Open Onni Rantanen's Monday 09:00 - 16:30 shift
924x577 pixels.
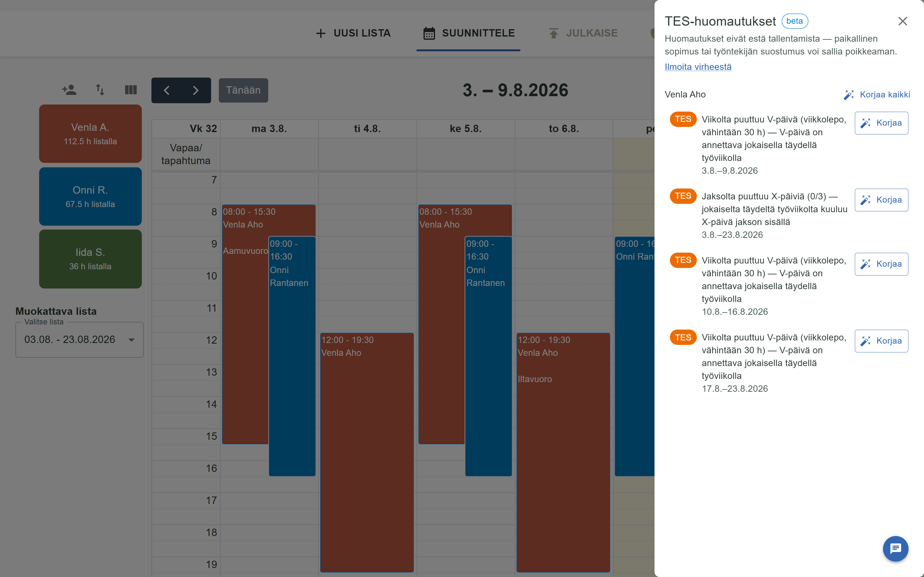click(292, 356)
